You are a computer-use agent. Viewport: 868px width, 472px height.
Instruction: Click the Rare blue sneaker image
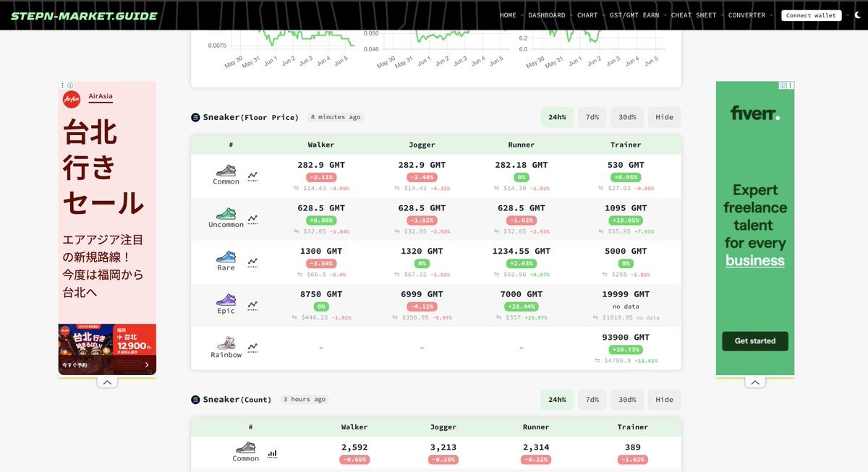(x=226, y=257)
